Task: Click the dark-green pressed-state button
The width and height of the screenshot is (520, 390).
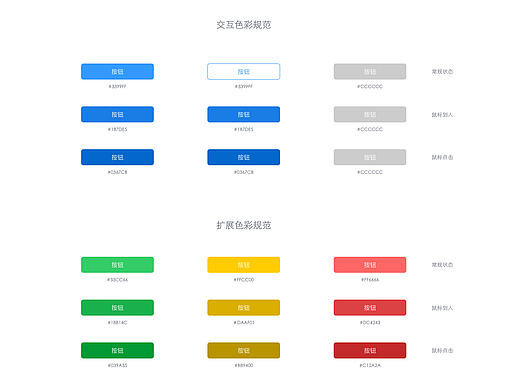Action: [x=117, y=350]
